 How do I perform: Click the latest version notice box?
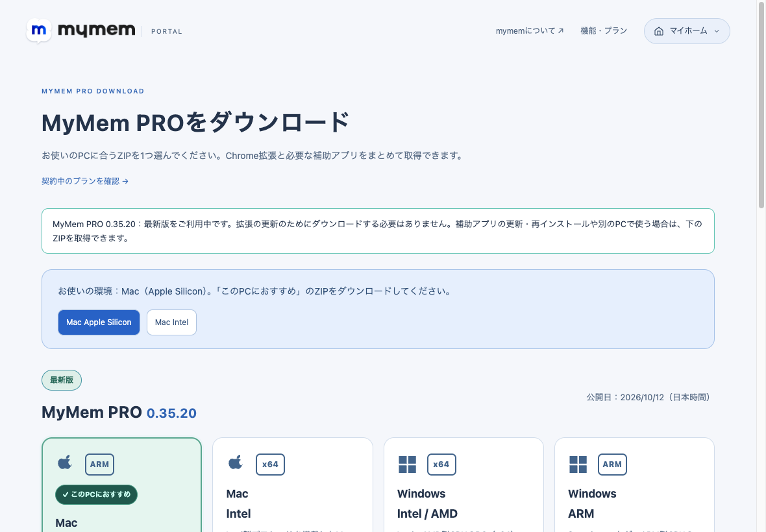pyautogui.click(x=378, y=231)
